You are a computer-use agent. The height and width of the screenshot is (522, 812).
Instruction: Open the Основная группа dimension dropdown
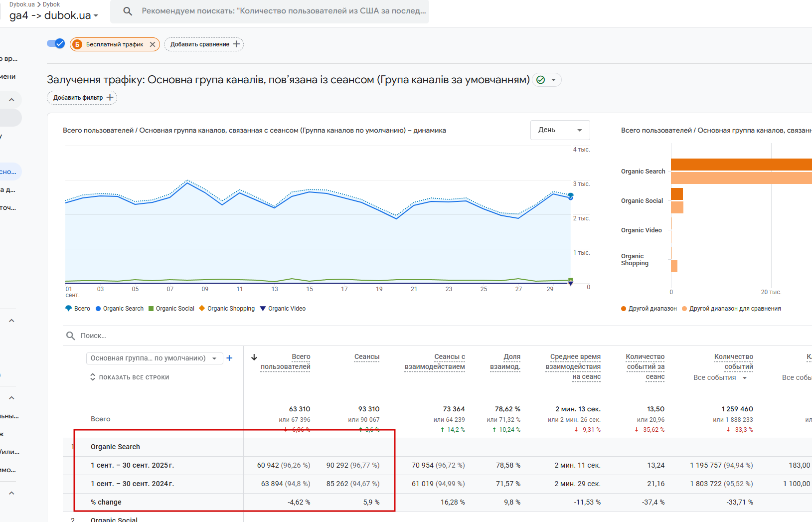154,358
